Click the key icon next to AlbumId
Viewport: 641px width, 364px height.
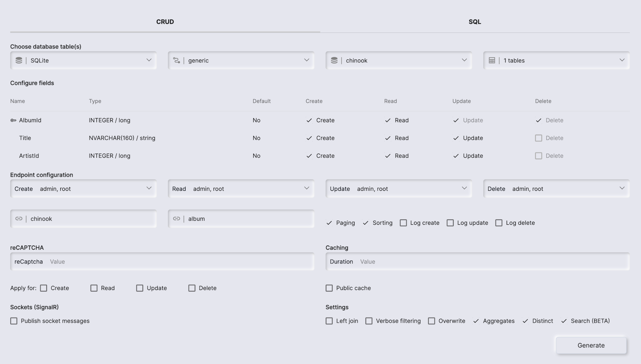[13, 120]
